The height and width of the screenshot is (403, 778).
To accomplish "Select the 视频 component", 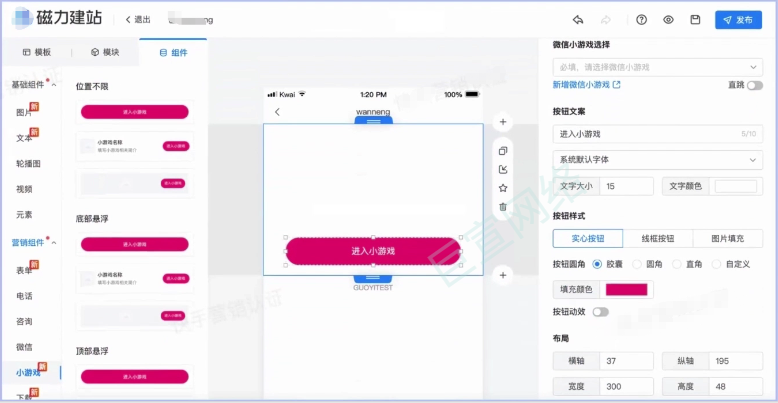I will point(24,189).
